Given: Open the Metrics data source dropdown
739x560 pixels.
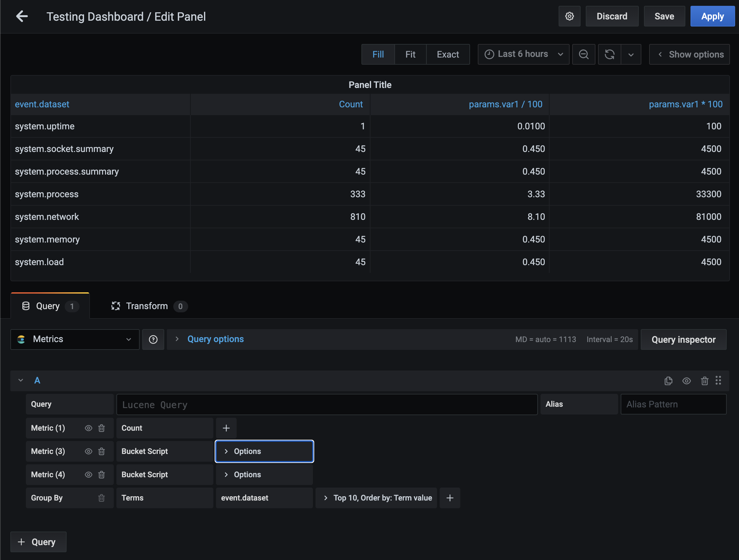Looking at the screenshot, I should (75, 339).
